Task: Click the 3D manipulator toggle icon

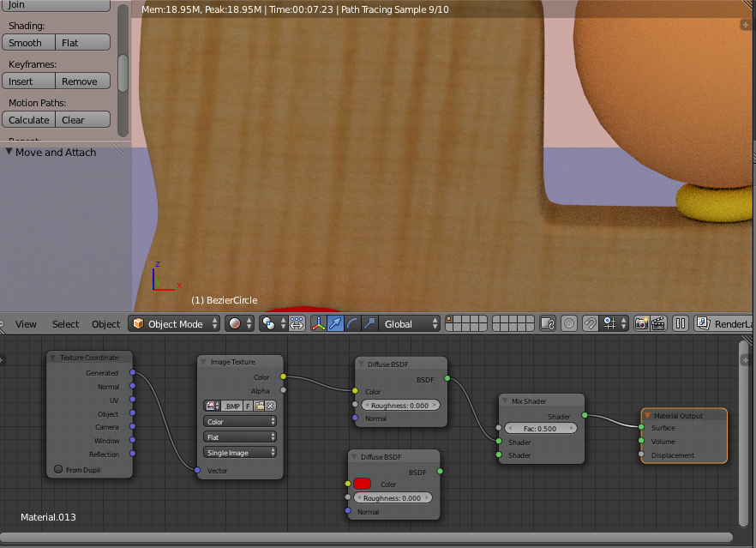Action: 318,323
